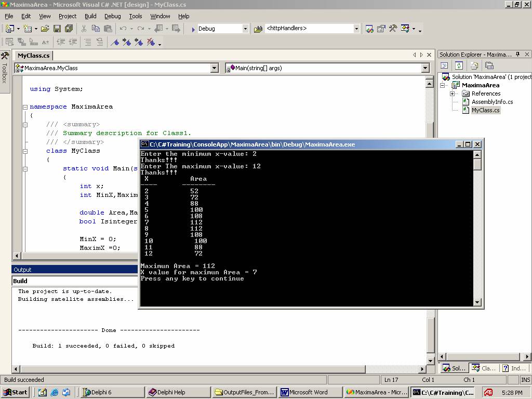Click the Save icon in the toolbar

[57, 29]
